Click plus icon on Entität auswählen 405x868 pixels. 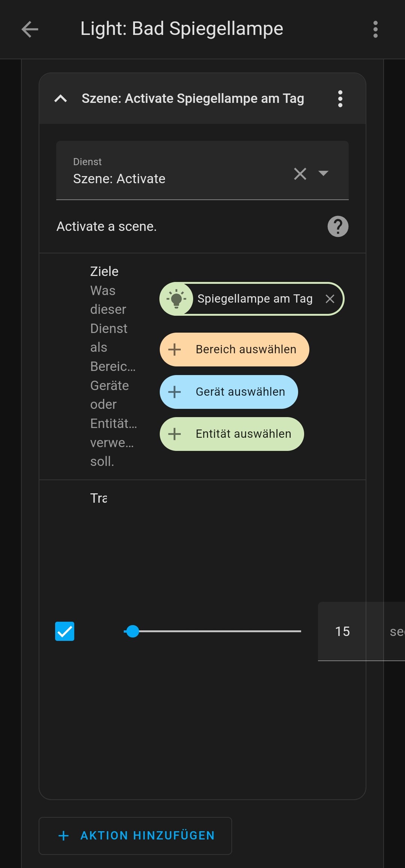174,434
